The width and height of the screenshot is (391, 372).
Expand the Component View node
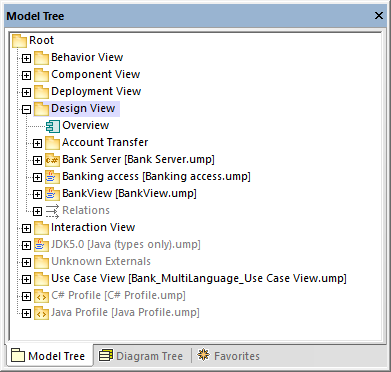26,76
